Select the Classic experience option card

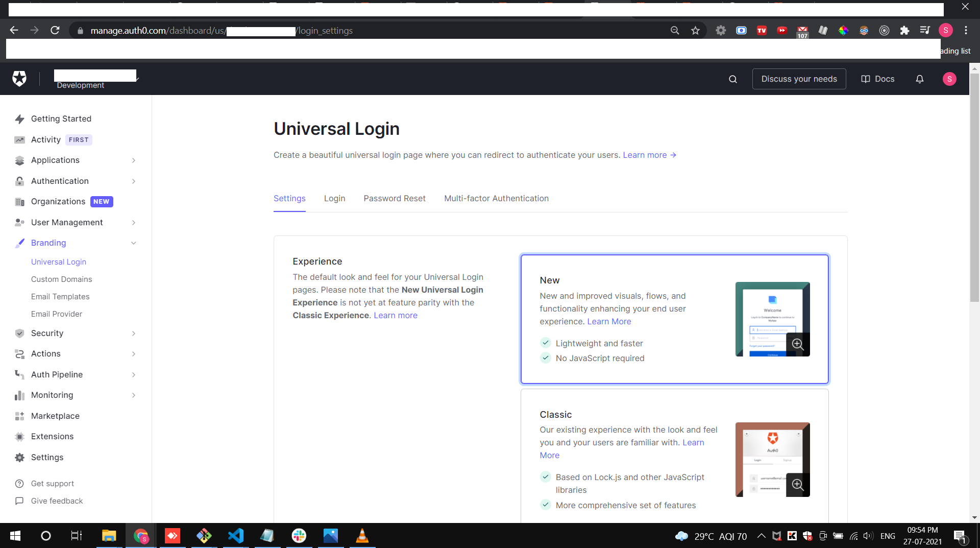coord(675,456)
